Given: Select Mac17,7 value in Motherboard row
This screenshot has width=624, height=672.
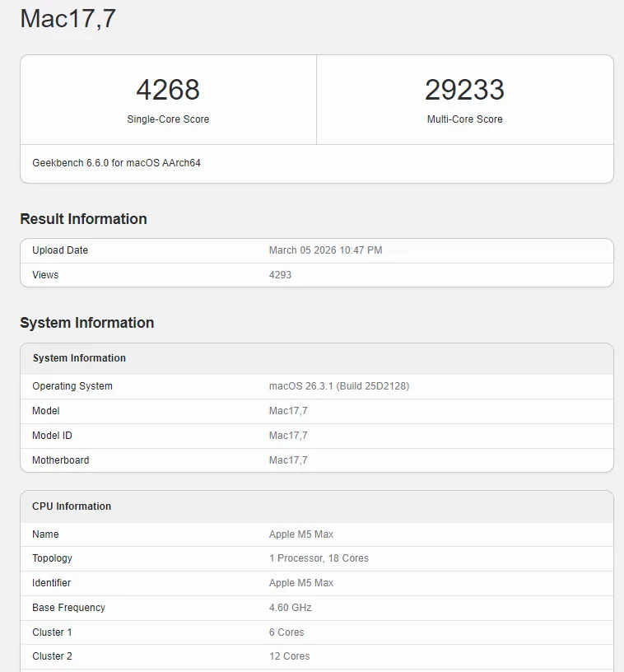Looking at the screenshot, I should 288,460.
